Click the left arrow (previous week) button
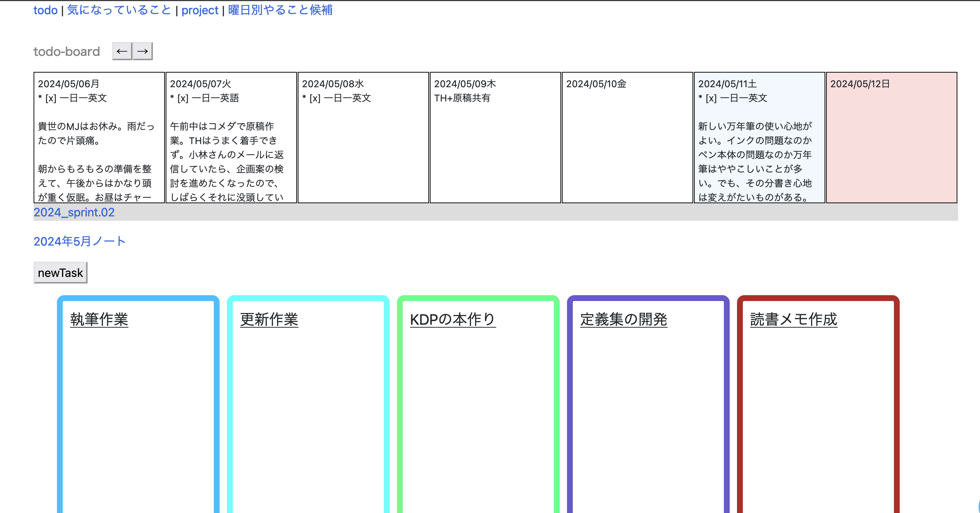This screenshot has height=513, width=980. point(122,51)
